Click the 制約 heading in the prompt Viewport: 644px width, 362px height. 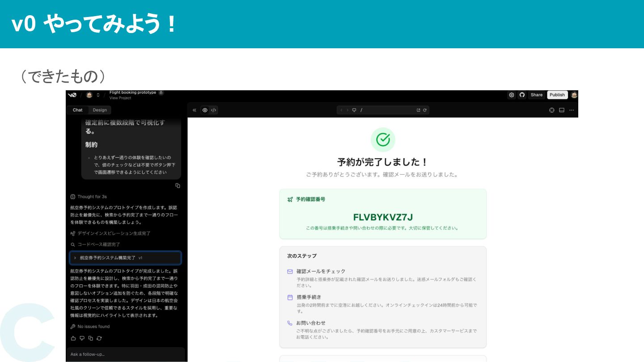click(x=91, y=145)
